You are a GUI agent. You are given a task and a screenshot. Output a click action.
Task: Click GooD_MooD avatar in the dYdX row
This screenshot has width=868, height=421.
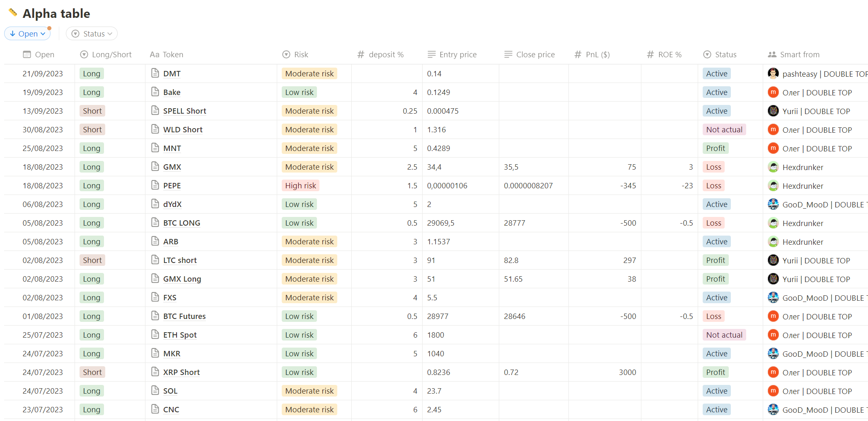[773, 204]
